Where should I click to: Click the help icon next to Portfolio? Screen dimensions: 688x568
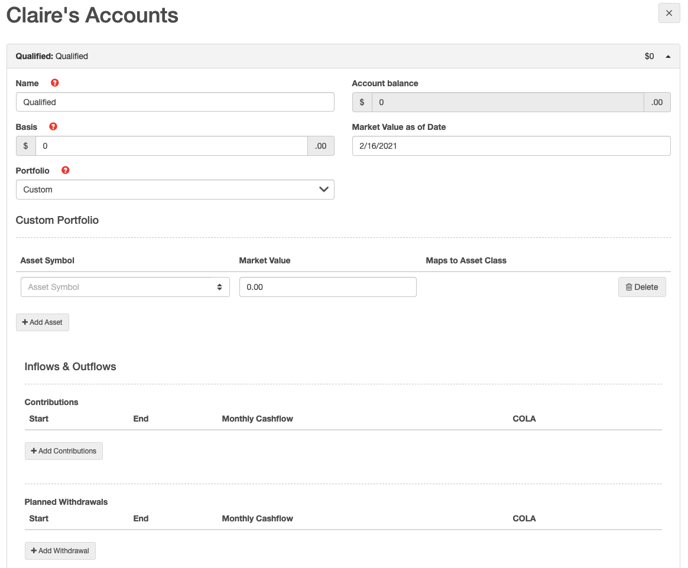(x=65, y=170)
